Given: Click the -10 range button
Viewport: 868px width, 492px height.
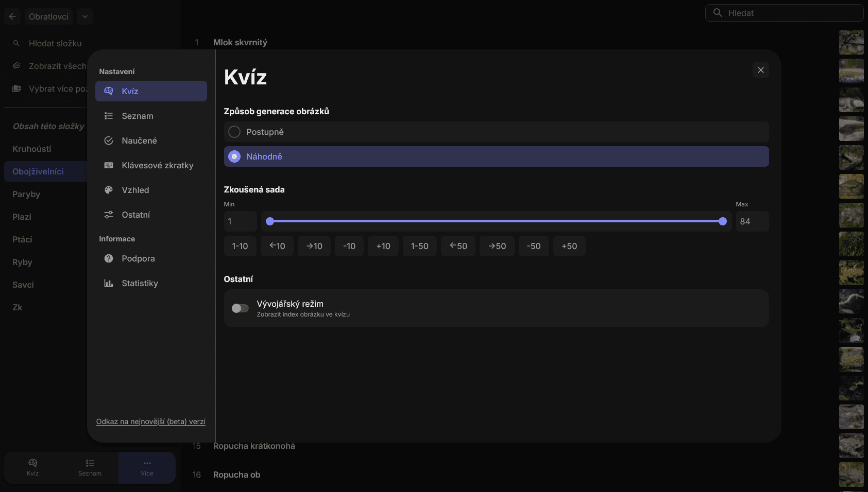Looking at the screenshot, I should pyautogui.click(x=349, y=246).
